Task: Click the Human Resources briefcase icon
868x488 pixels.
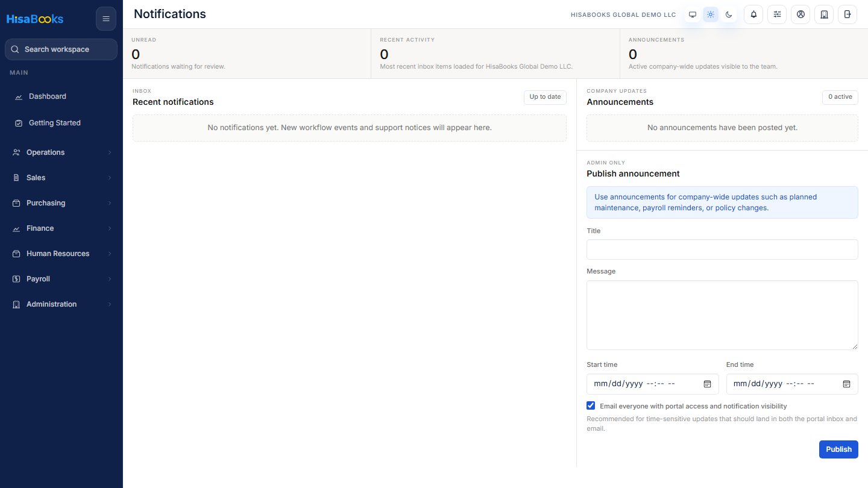Action: point(16,254)
